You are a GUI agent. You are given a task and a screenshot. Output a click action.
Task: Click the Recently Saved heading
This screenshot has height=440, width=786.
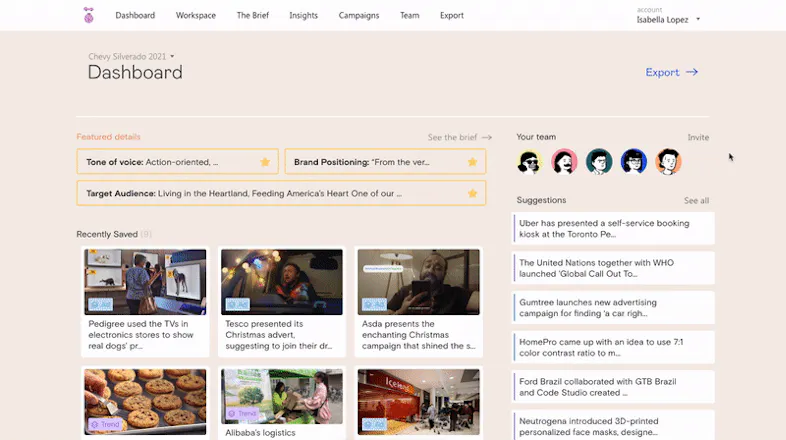point(107,234)
